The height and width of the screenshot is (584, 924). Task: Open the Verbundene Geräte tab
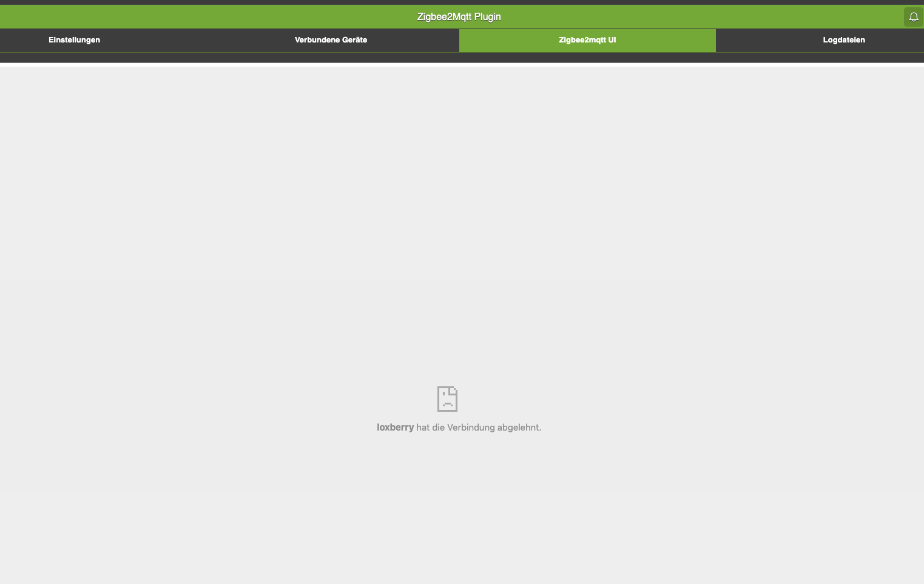pyautogui.click(x=331, y=40)
